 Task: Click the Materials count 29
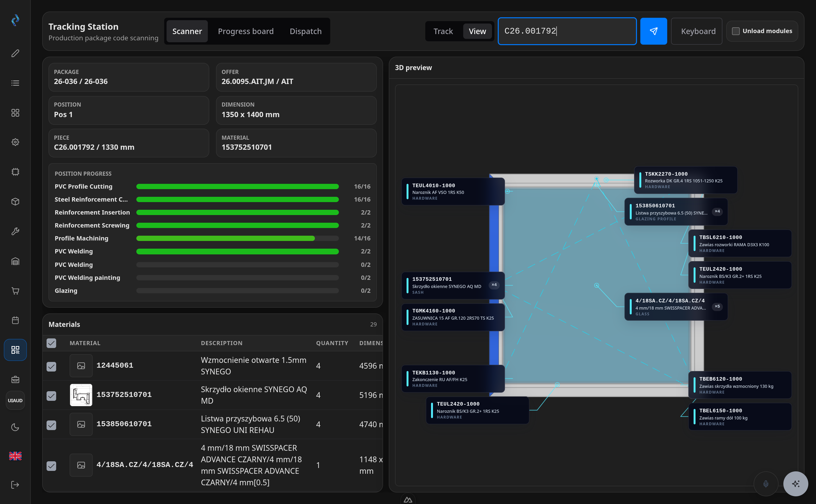click(x=373, y=324)
